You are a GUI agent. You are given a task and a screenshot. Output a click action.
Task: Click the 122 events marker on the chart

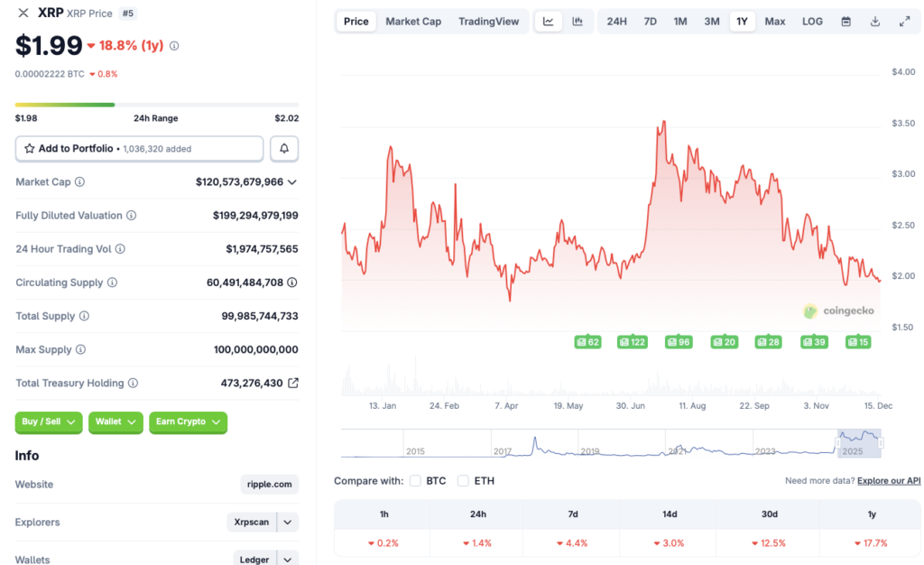click(633, 342)
